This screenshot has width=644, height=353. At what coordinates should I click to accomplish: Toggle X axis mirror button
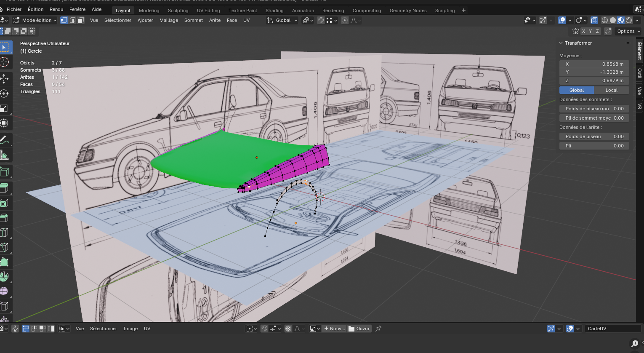click(x=583, y=31)
